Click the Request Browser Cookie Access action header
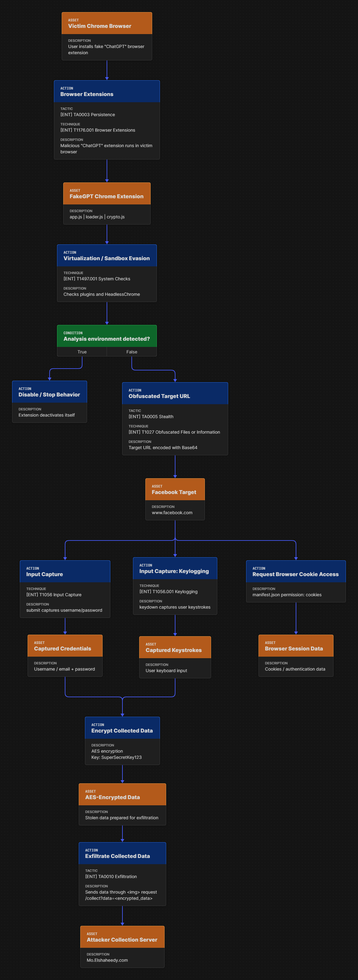This screenshot has height=980, width=358. tap(295, 571)
